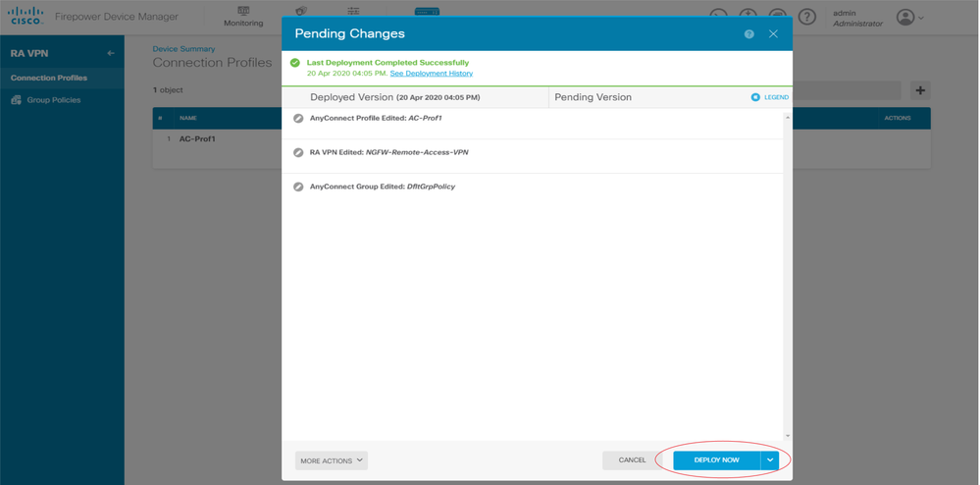Click the Legend toggle icon
980x485 pixels.
755,97
